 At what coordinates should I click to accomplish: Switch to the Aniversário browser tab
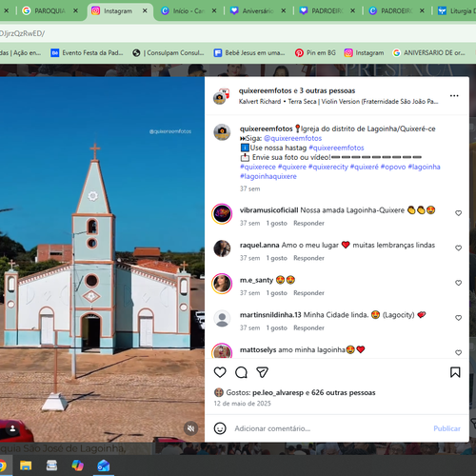point(258,11)
